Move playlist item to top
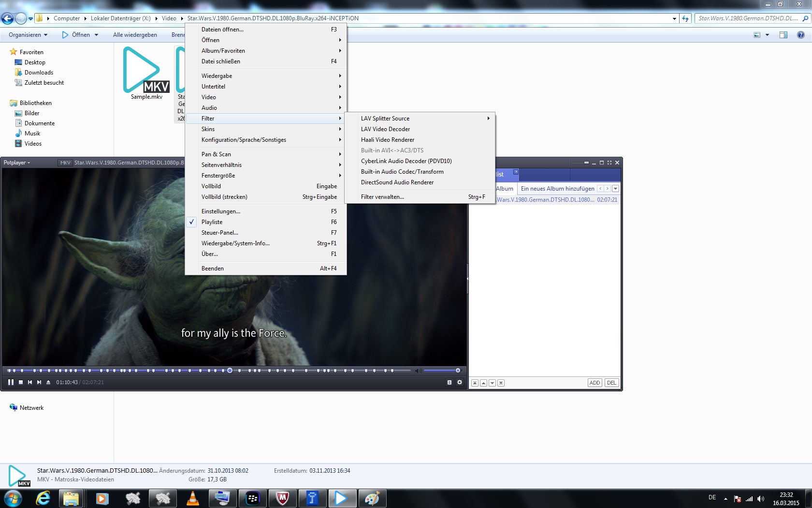Screen dimensions: 812x508 475,383
